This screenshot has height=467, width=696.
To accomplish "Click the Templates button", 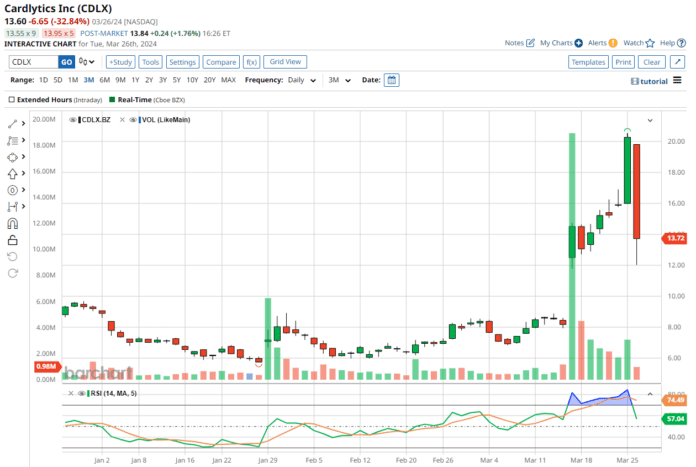I will coord(587,62).
